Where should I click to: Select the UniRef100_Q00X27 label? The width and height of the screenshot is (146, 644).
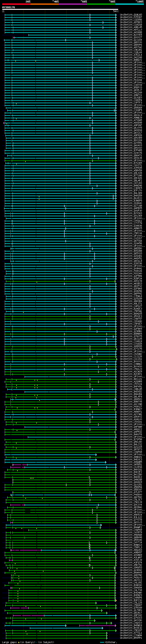point(131,37)
